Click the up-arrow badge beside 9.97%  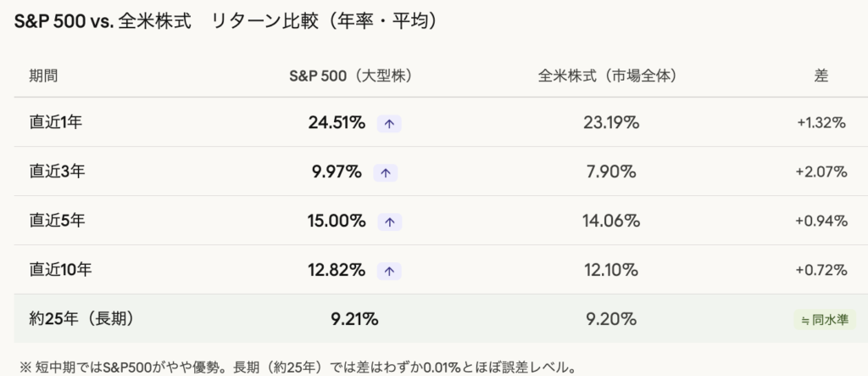pyautogui.click(x=385, y=172)
